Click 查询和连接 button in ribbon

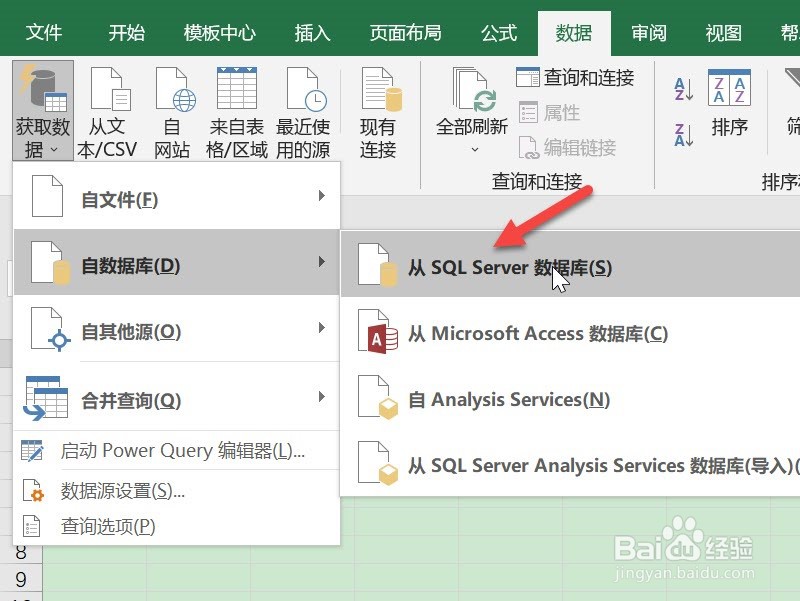(x=575, y=78)
